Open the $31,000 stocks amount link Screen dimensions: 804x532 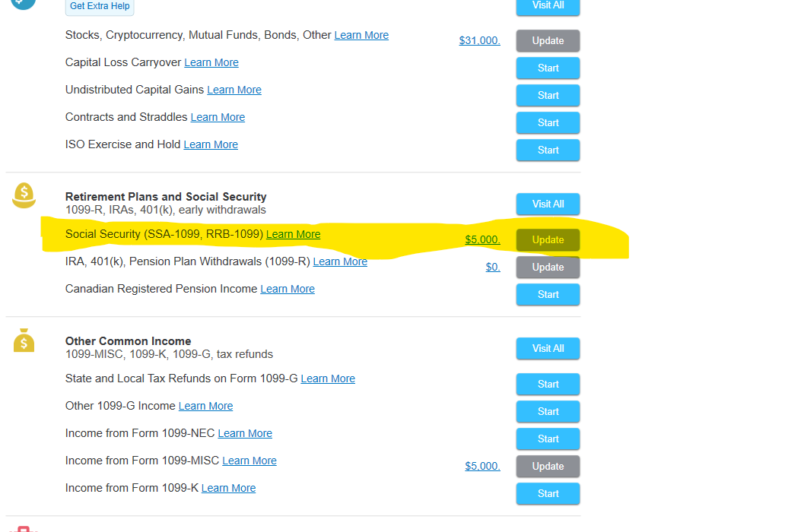479,40
